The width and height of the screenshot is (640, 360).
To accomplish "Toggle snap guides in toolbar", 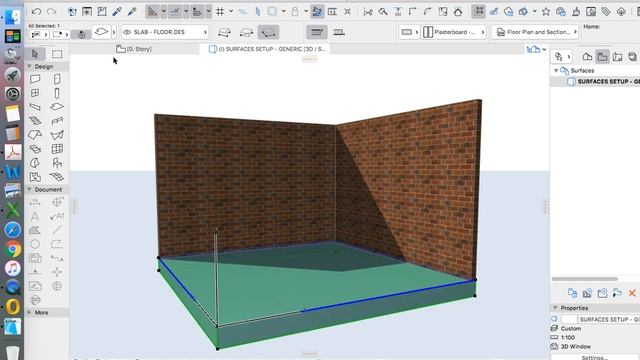I will [175, 11].
